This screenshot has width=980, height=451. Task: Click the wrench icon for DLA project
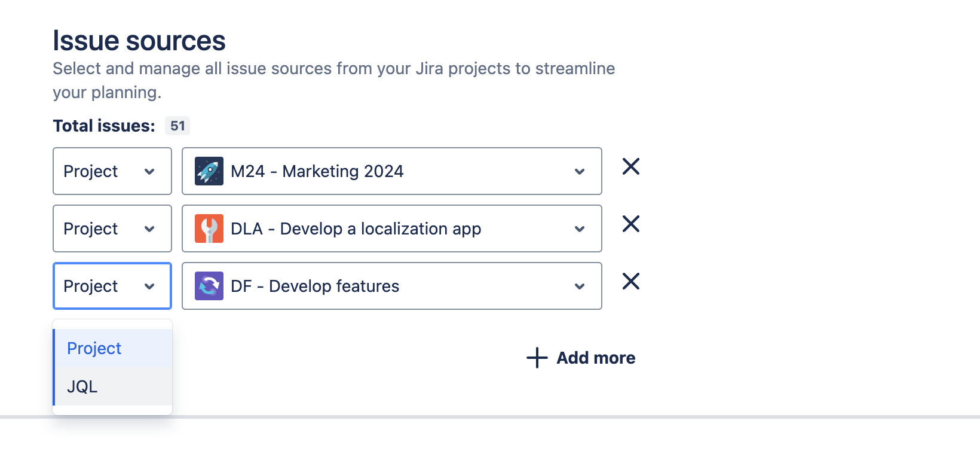click(209, 228)
